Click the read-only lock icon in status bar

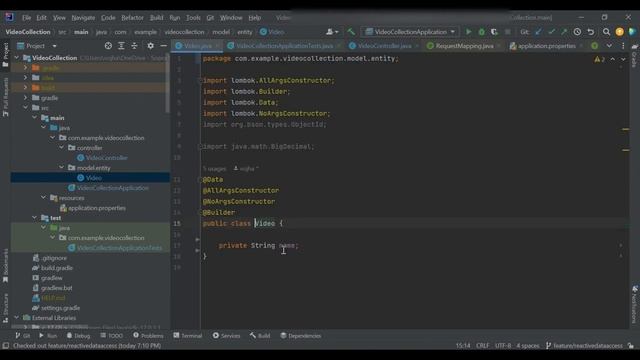pos(631,346)
